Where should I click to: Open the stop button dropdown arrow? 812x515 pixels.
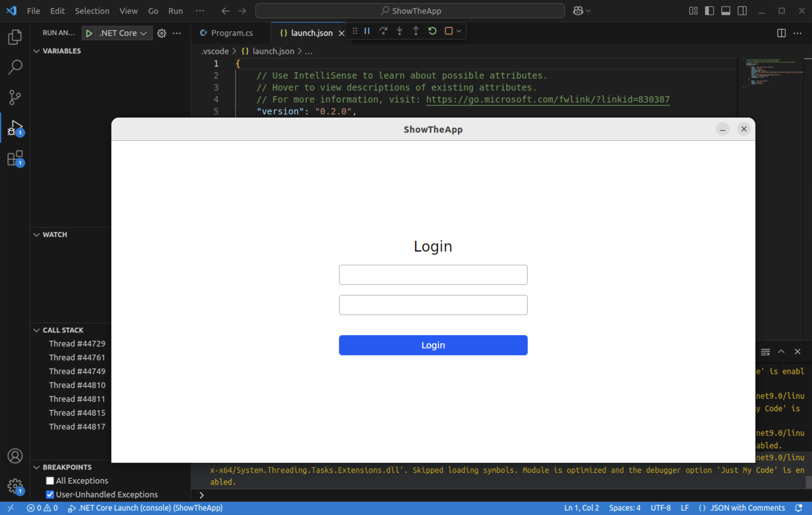459,31
